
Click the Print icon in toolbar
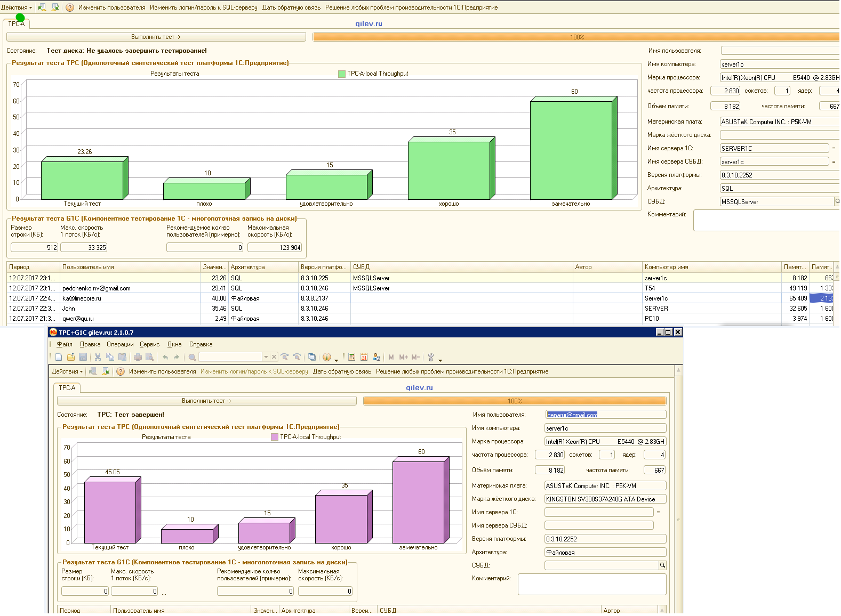[138, 357]
